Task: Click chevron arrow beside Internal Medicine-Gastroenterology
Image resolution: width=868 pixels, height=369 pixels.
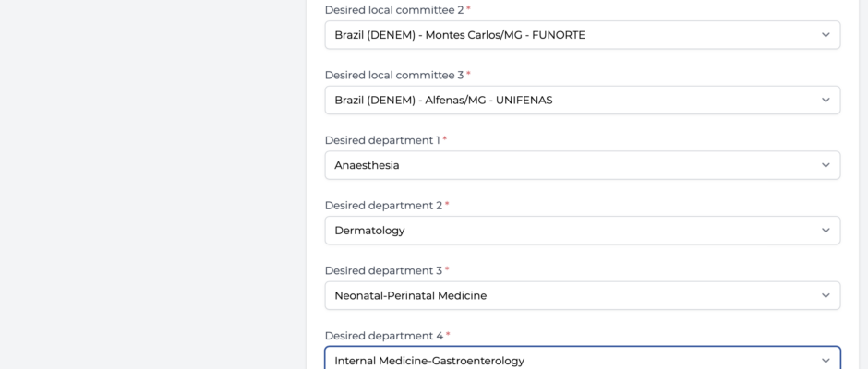Action: point(826,361)
